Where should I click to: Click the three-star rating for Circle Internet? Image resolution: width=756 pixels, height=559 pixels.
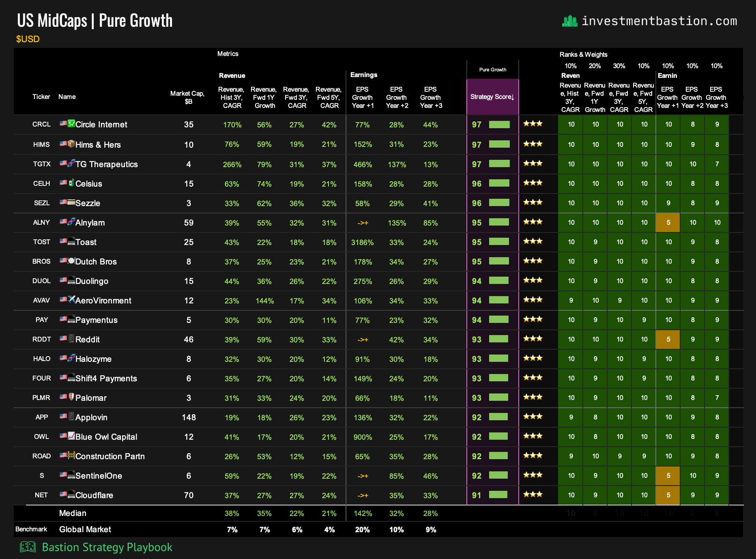pos(533,124)
